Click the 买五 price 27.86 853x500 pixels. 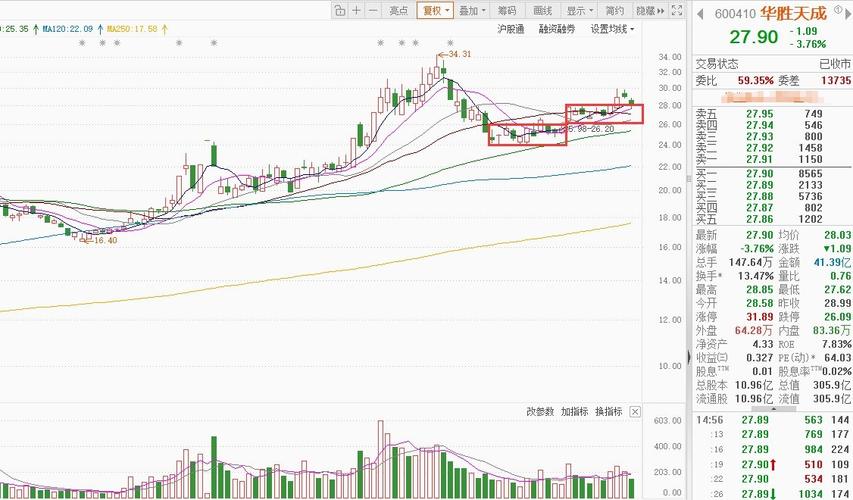click(x=759, y=219)
